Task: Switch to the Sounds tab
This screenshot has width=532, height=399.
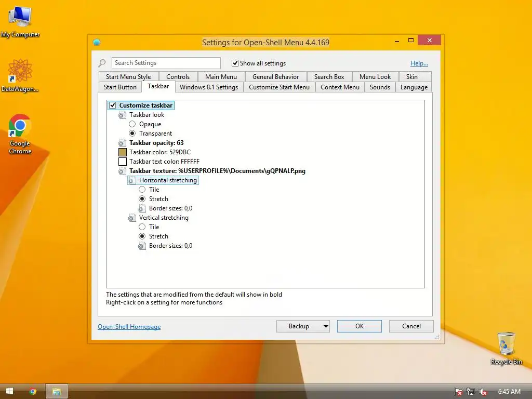Action: point(380,87)
